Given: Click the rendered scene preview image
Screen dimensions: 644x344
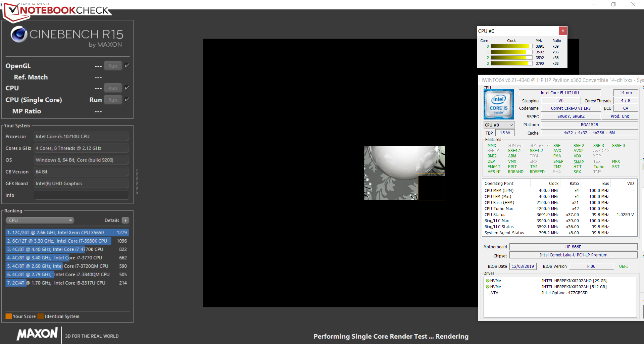Looking at the screenshot, I should 404,173.
